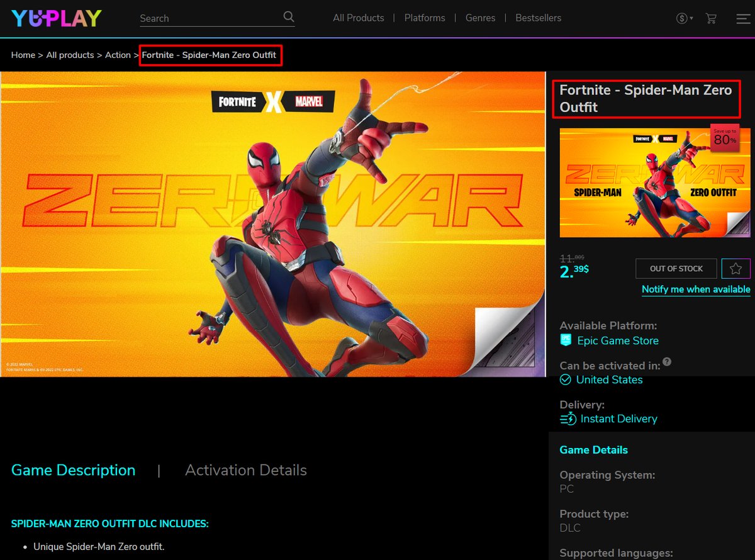755x560 pixels.
Task: Expand the currency dropdown arrow
Action: pos(691,18)
